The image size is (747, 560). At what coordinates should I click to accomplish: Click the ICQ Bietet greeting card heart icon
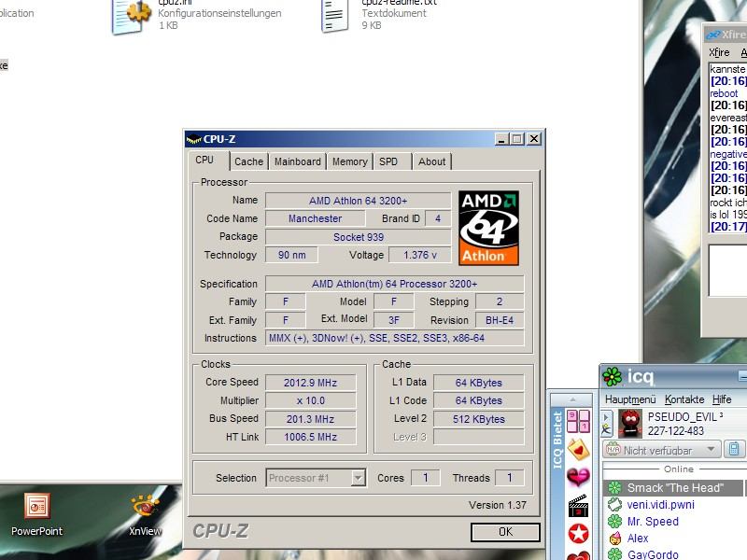(x=578, y=449)
